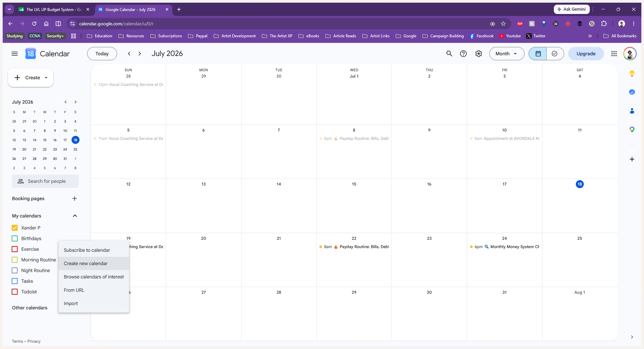Bookmark this tab star icon
Screen dimensions: 644x349
click(503, 24)
